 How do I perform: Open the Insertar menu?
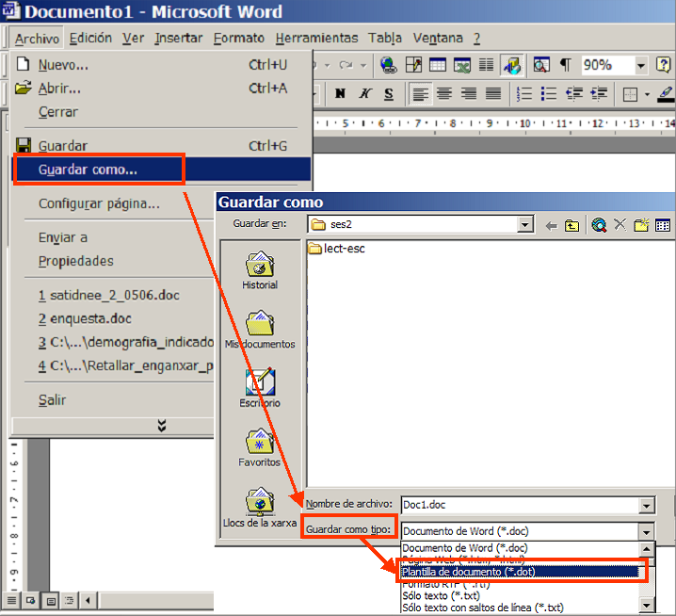click(x=179, y=38)
